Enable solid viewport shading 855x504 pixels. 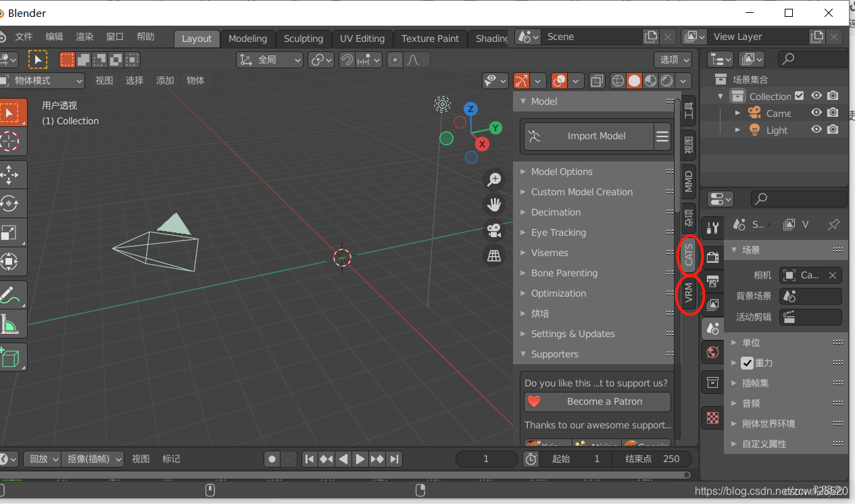634,81
